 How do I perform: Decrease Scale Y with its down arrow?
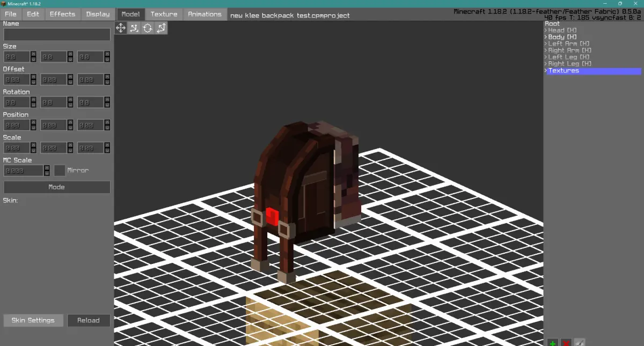(70, 151)
